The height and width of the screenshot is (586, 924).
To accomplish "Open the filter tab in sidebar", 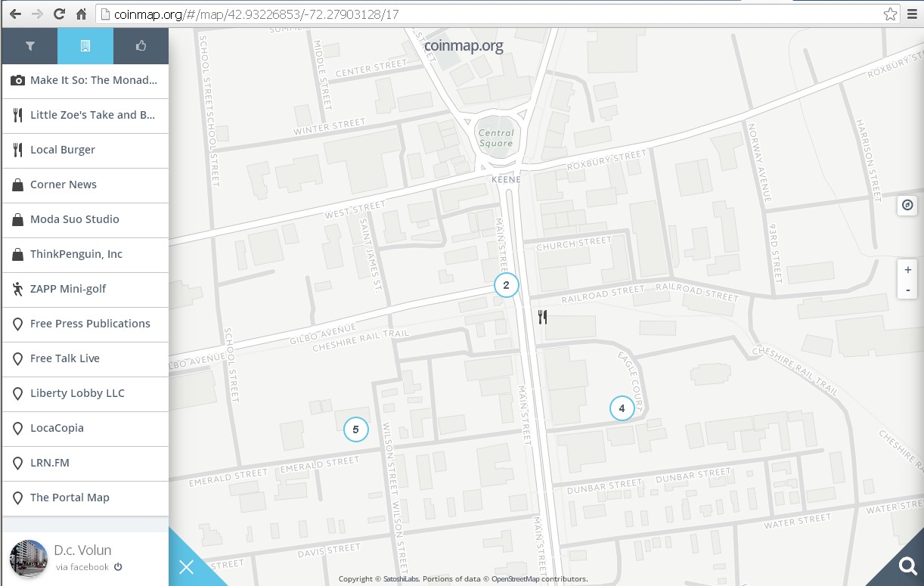I will 29,46.
